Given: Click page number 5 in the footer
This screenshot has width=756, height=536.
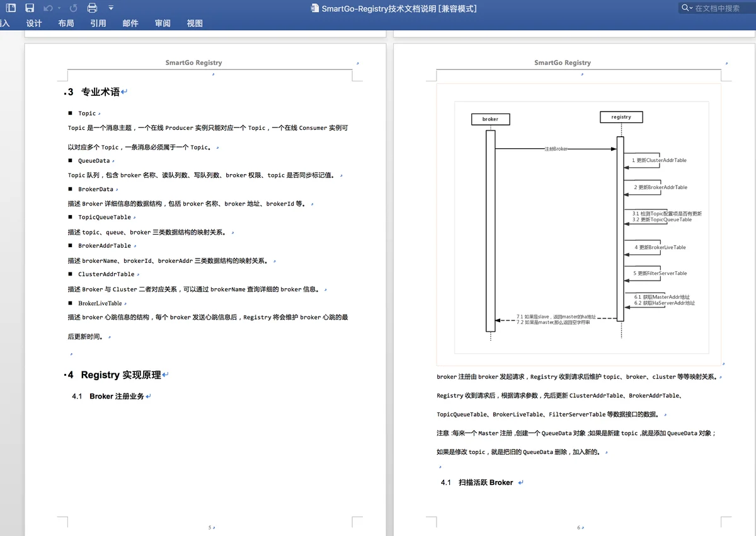Looking at the screenshot, I should [x=210, y=527].
